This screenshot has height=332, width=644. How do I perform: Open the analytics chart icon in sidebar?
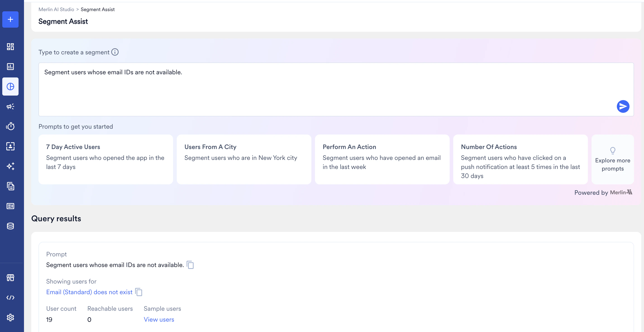[10, 67]
